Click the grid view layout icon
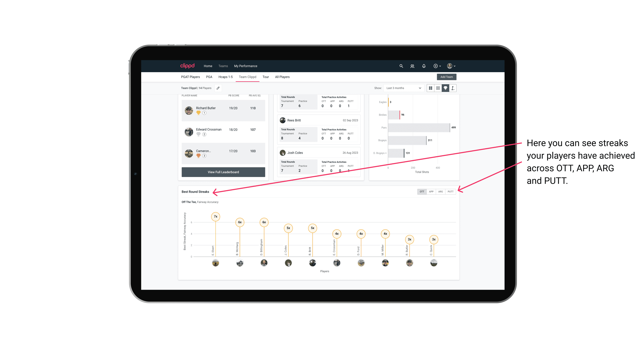Image resolution: width=644 pixels, height=346 pixels. (430, 88)
